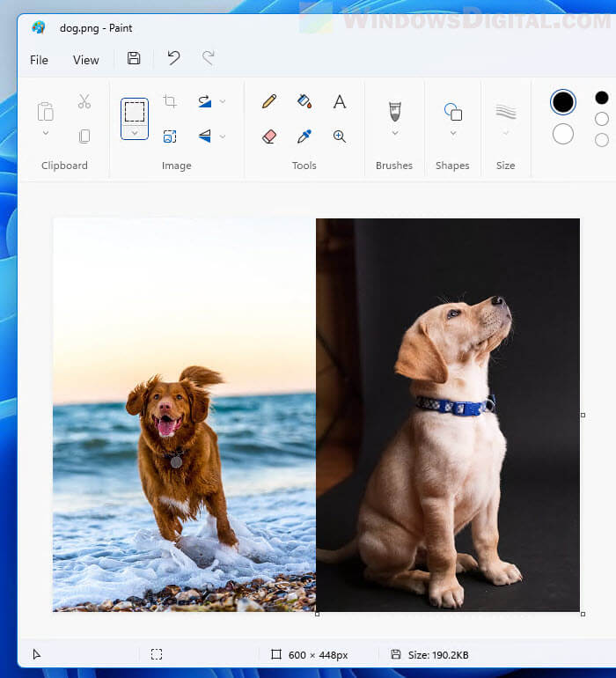Toggle the rectangular Select tool
The image size is (616, 678).
click(x=135, y=112)
